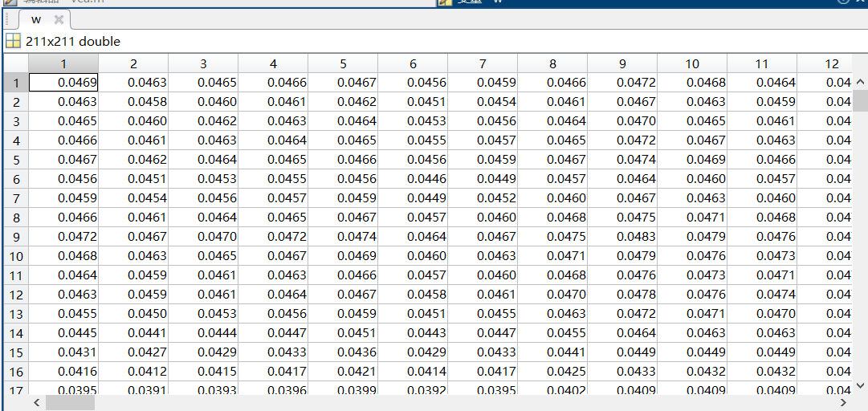Select cell 0.0446 in row 6, column 6
This screenshot has width=868, height=411.
click(413, 179)
